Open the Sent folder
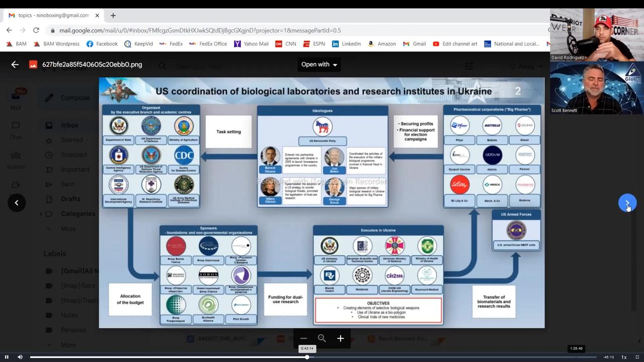Image resolution: width=644 pixels, height=362 pixels. tap(67, 184)
